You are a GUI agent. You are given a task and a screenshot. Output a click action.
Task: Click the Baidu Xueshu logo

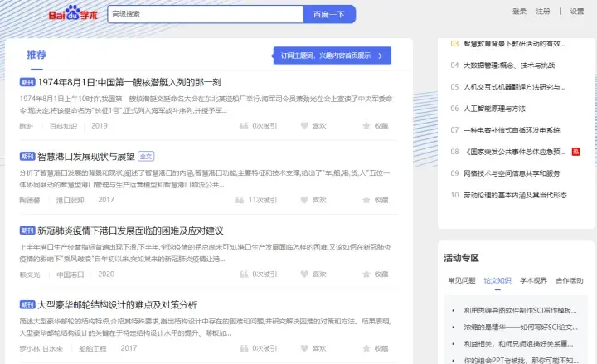72,14
